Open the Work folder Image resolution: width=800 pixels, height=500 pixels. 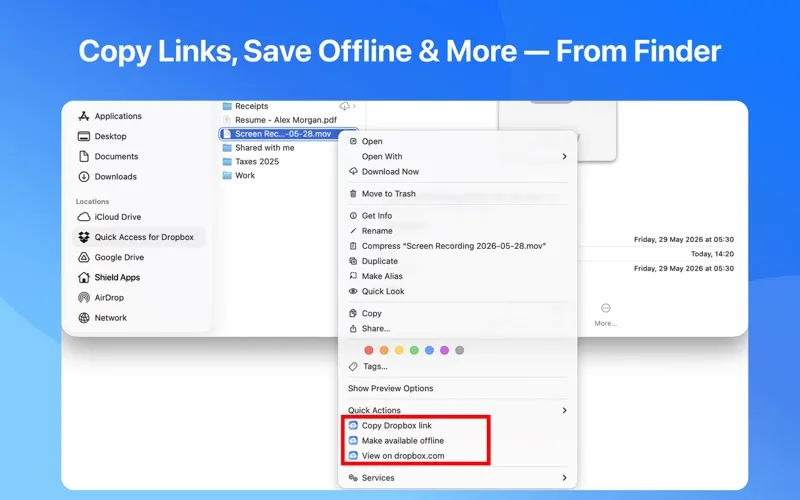click(238, 175)
